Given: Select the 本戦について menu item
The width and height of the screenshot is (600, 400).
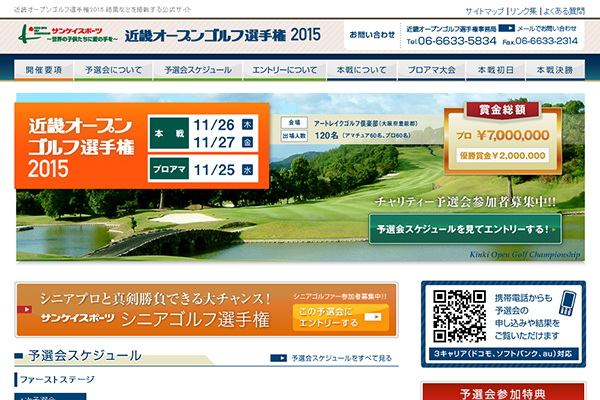Looking at the screenshot, I should pyautogui.click(x=362, y=70).
